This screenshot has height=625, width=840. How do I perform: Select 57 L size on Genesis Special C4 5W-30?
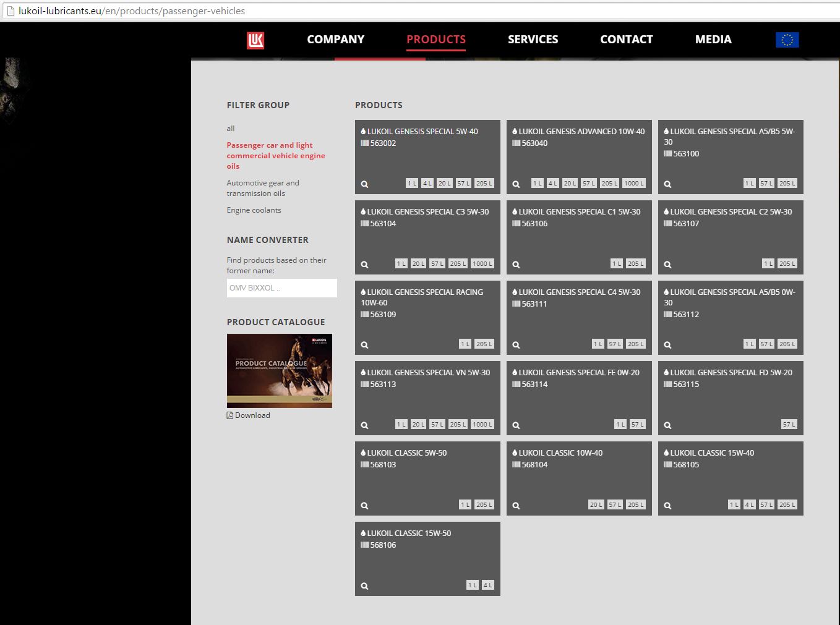click(615, 344)
